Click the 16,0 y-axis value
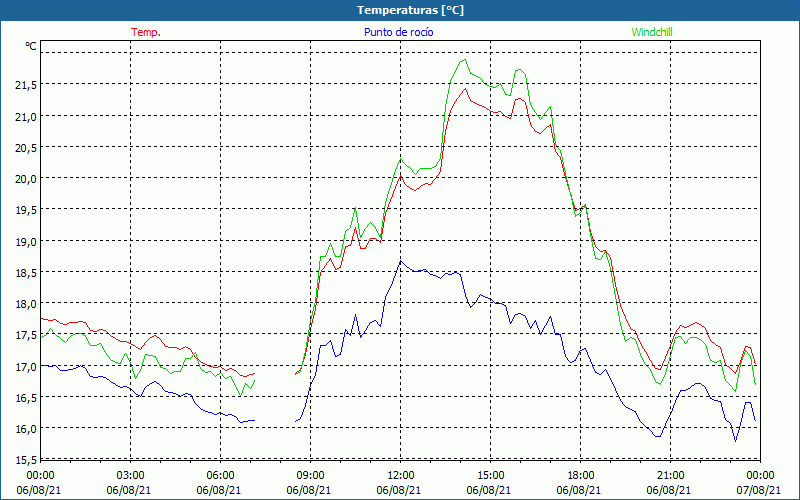This screenshot has width=800, height=500. point(26,429)
